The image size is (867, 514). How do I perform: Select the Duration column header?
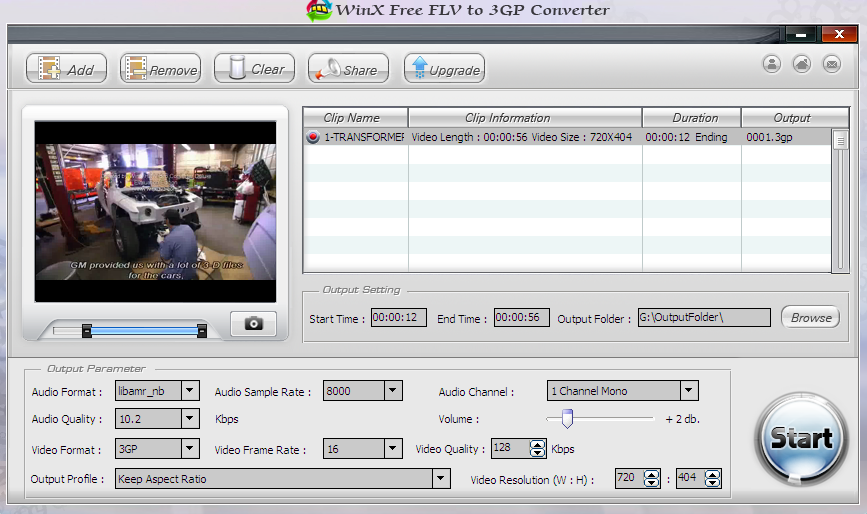[x=691, y=118]
